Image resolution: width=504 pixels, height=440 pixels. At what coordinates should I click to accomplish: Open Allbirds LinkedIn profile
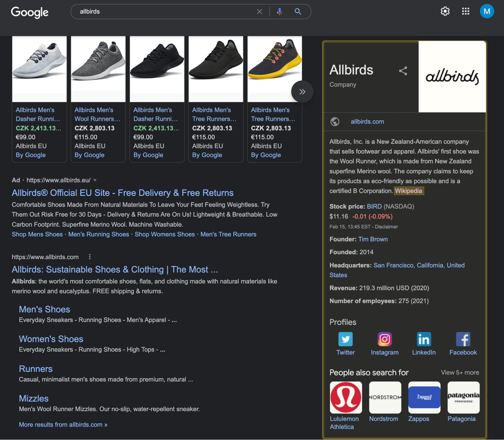coord(424,339)
